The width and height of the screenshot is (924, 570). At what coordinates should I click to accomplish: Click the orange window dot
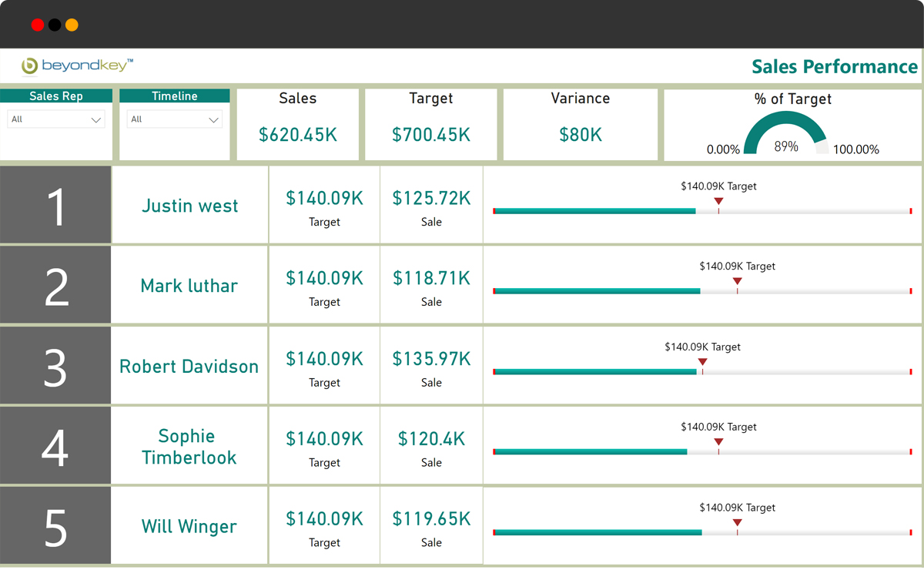coord(72,25)
